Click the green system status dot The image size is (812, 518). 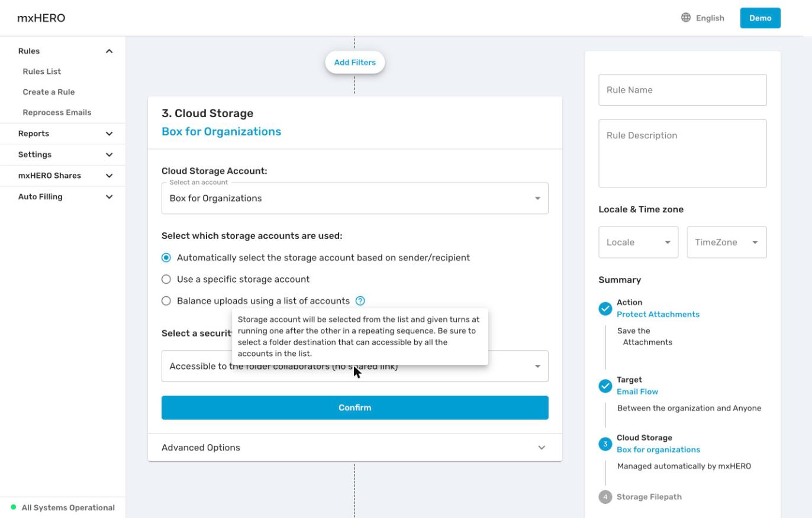[x=14, y=507]
